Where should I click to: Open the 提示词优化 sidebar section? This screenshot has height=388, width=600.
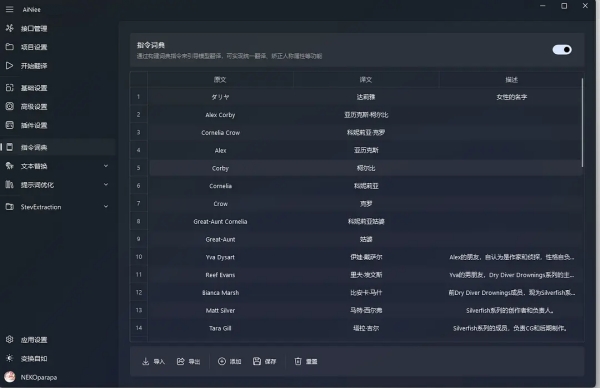(58, 185)
